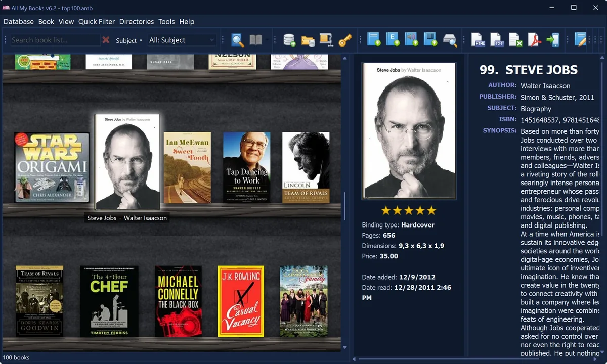Select the Sweet Tooth book cover
The height and width of the screenshot is (364, 607).
click(x=187, y=167)
